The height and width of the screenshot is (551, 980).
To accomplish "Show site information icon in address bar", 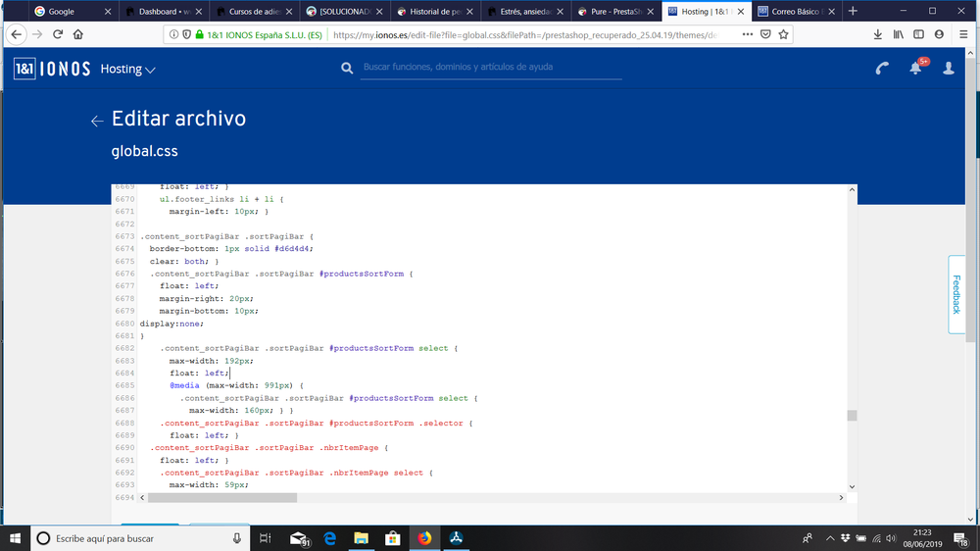I will pyautogui.click(x=173, y=34).
